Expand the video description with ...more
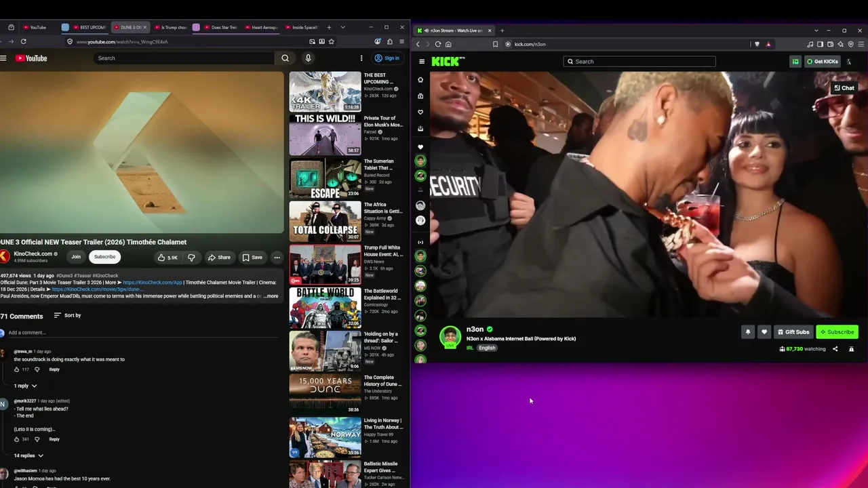This screenshot has width=868, height=488. 271,296
